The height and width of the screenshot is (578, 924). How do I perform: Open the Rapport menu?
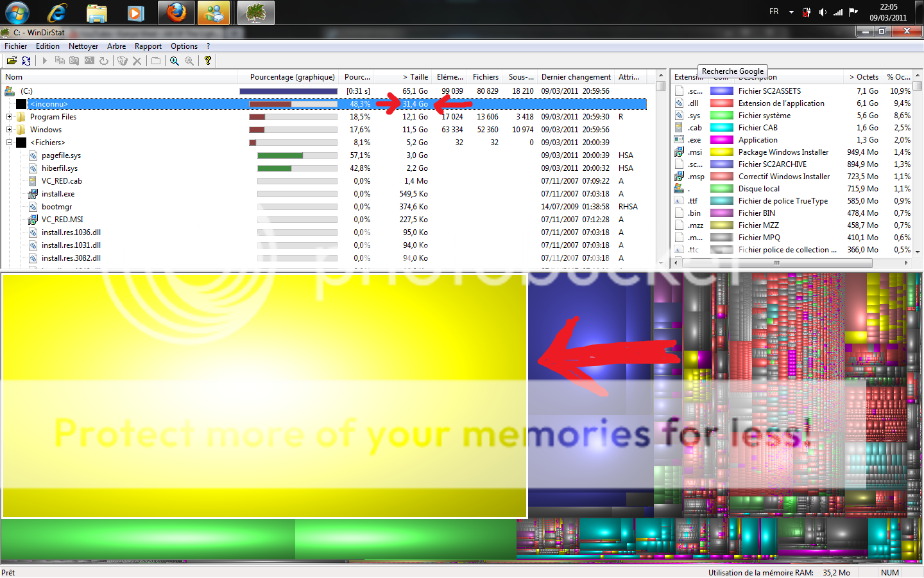click(148, 46)
